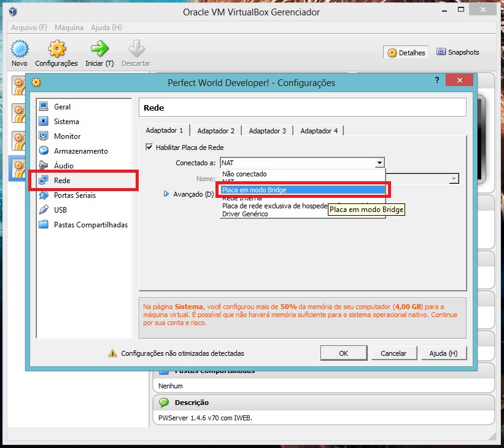
Task: Select the Geral settings icon
Action: point(44,106)
